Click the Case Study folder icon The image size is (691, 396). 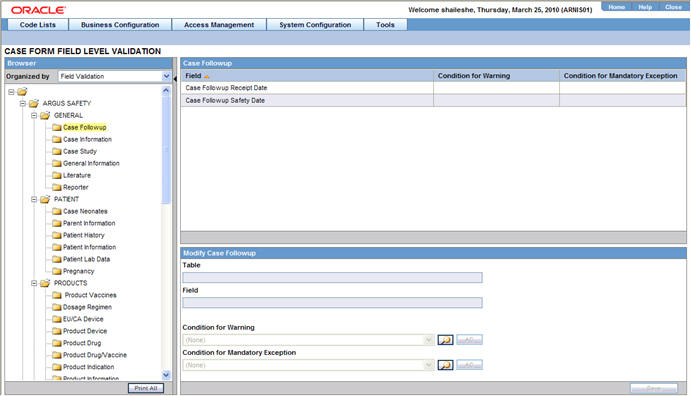point(56,151)
